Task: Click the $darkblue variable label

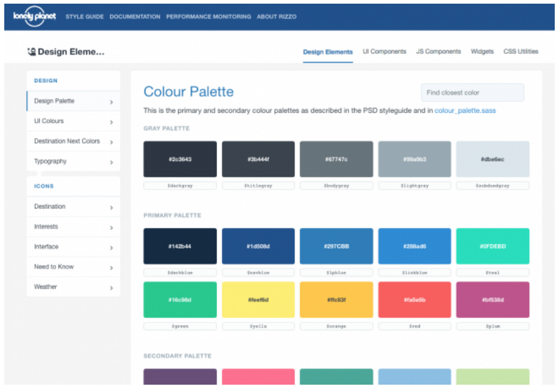Action: pos(180,273)
